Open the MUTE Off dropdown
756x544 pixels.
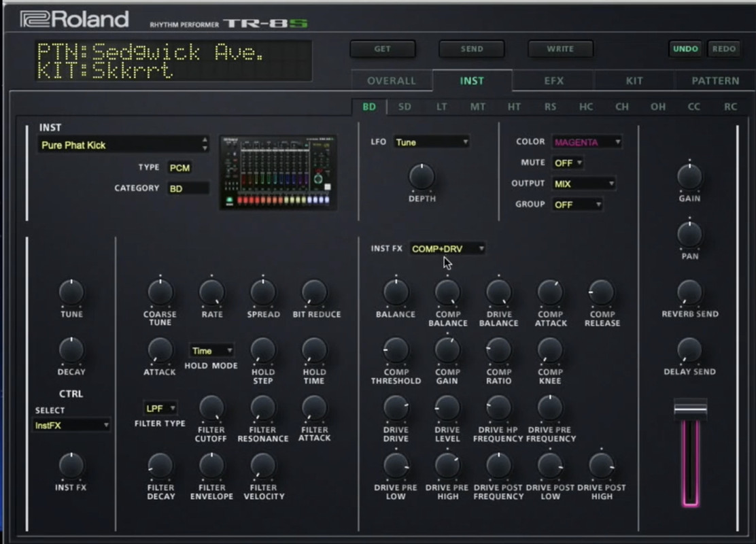tap(568, 163)
